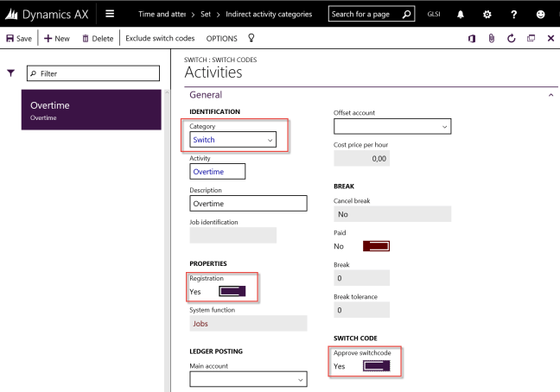Click Exclude switch codes in the action bar
This screenshot has width=560, height=392.
(160, 39)
